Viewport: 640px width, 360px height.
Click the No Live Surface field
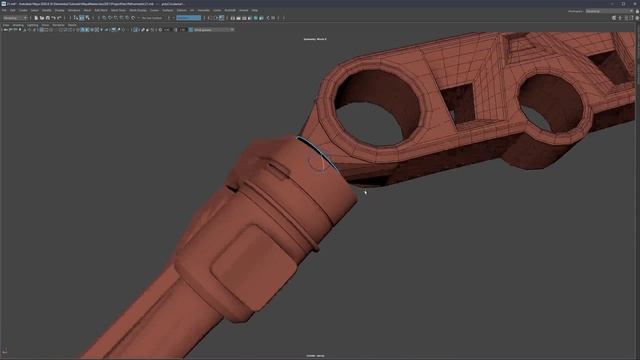coord(152,18)
